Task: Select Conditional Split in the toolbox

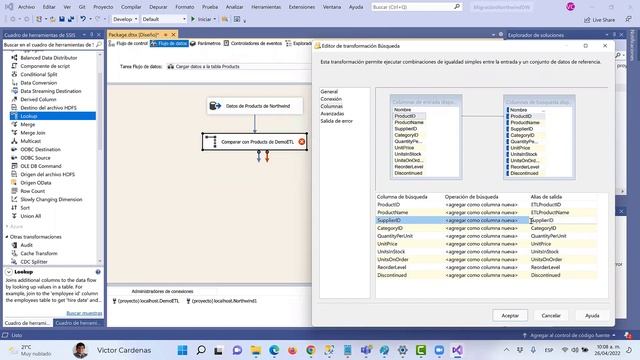Action: click(39, 74)
